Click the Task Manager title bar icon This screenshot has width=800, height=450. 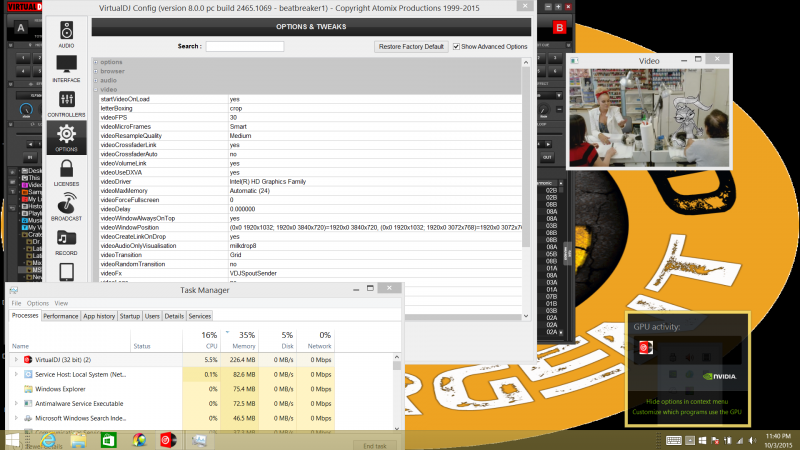(x=14, y=290)
